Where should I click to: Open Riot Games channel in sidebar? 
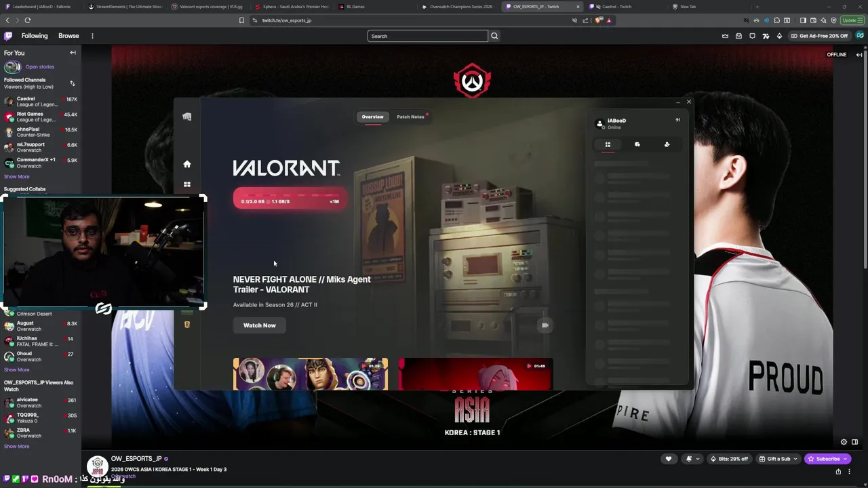point(41,117)
